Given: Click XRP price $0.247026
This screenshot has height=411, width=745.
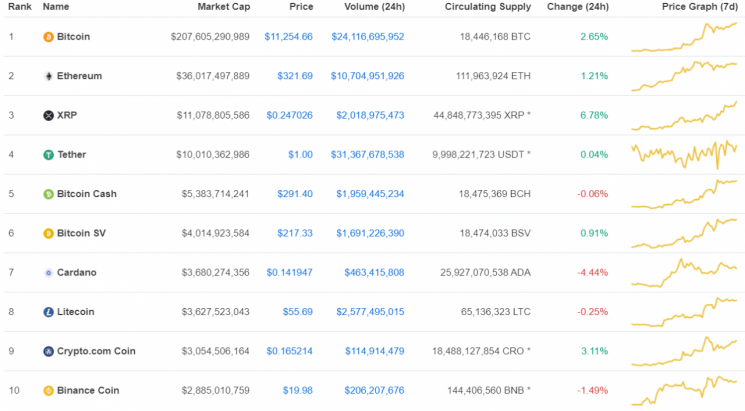Looking at the screenshot, I should [x=289, y=115].
